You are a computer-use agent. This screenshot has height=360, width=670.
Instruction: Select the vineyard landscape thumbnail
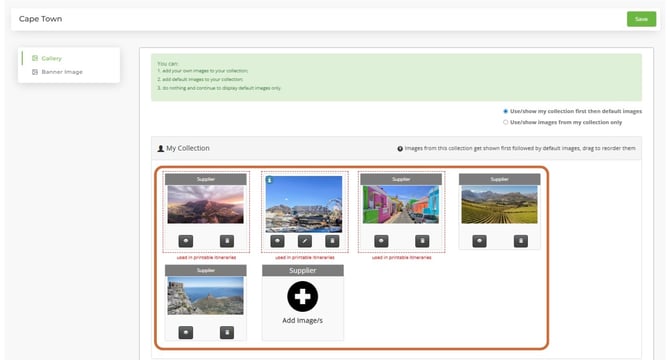[x=500, y=204]
